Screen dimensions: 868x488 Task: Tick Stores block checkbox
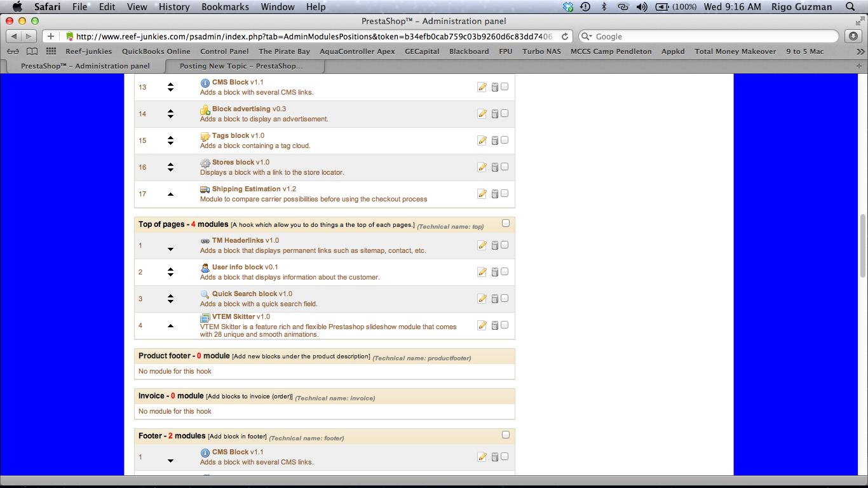tap(505, 166)
